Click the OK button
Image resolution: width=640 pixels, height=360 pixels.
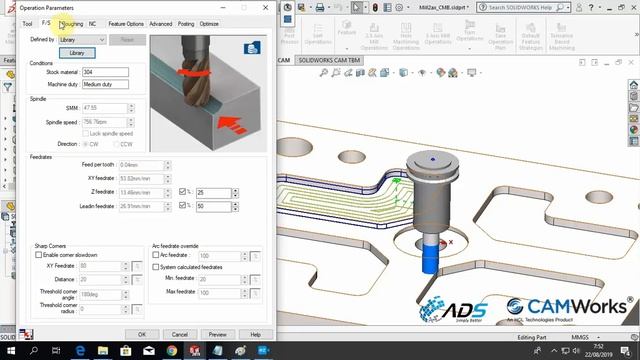(x=142, y=334)
